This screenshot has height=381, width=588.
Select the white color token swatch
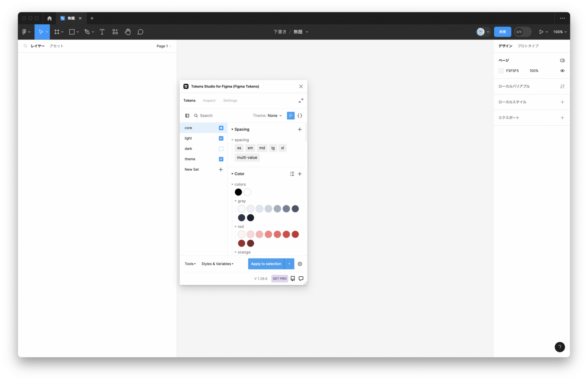click(x=247, y=192)
